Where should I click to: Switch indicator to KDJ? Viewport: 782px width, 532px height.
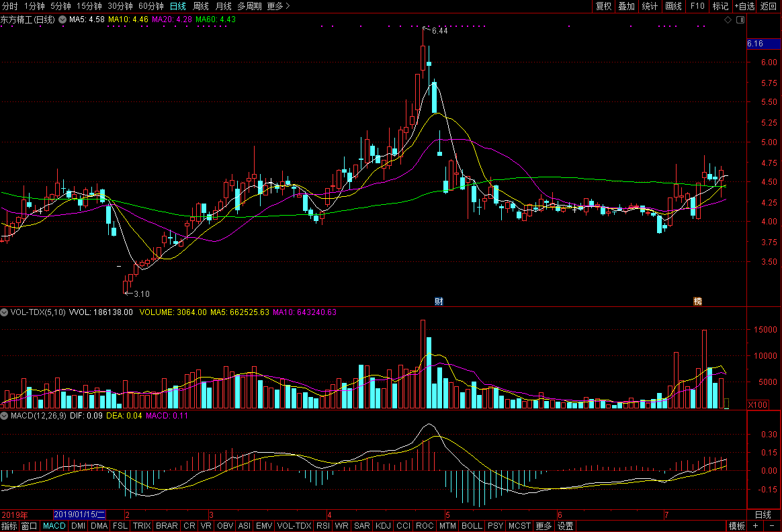point(383,526)
